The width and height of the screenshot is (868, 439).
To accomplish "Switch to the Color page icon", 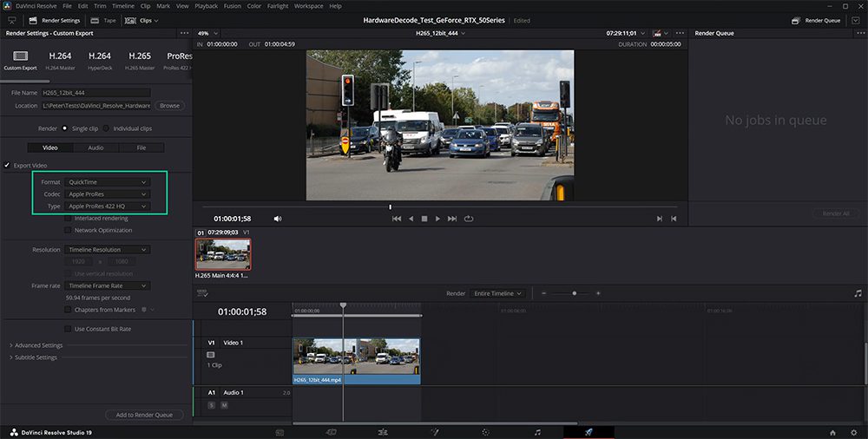I will click(x=485, y=432).
